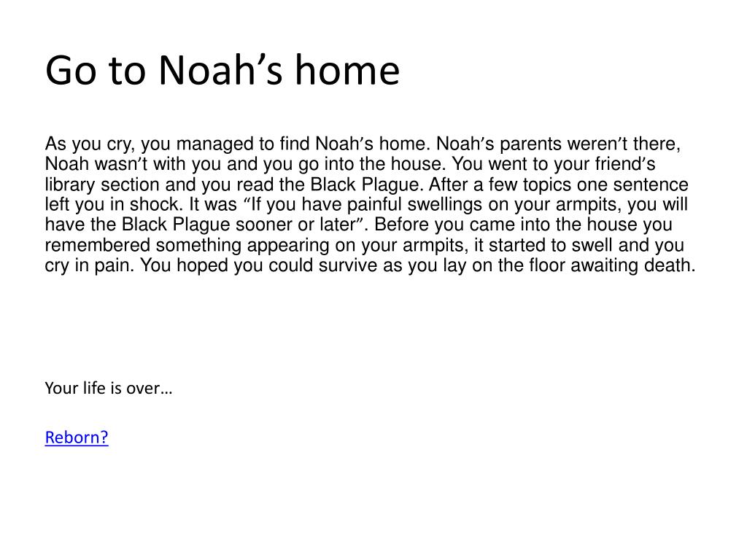The image size is (747, 560).
Task: Click the line starting left you in shock
Action: (366, 204)
